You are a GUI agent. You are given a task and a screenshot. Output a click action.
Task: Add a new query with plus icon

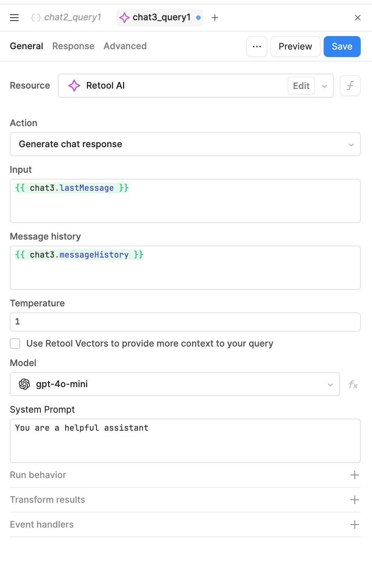tap(215, 18)
